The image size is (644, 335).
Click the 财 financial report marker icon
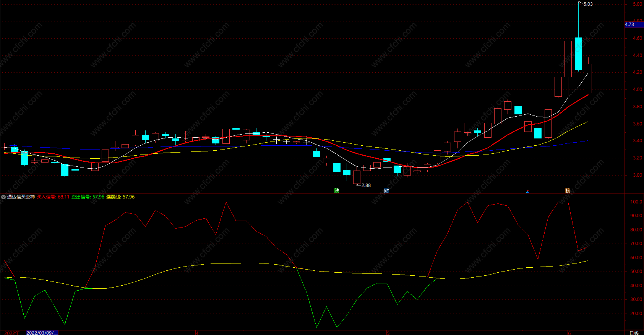tap(386, 190)
